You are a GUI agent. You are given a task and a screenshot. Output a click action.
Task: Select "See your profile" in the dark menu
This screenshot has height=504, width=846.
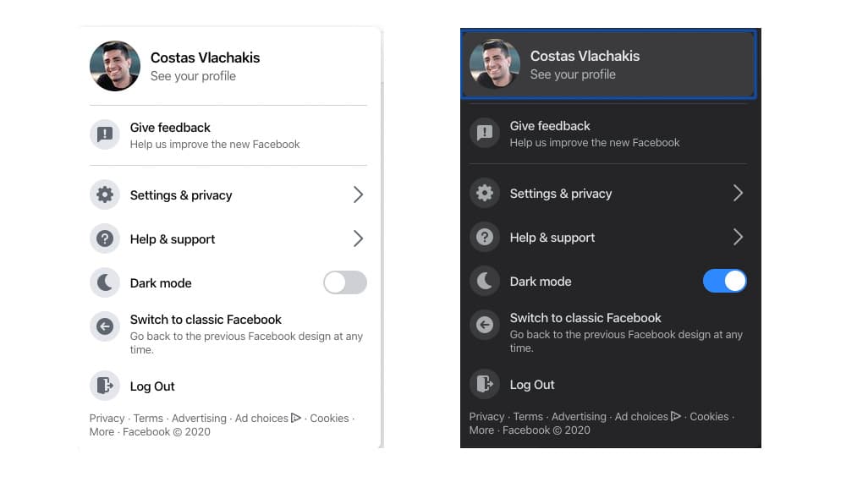pos(573,74)
